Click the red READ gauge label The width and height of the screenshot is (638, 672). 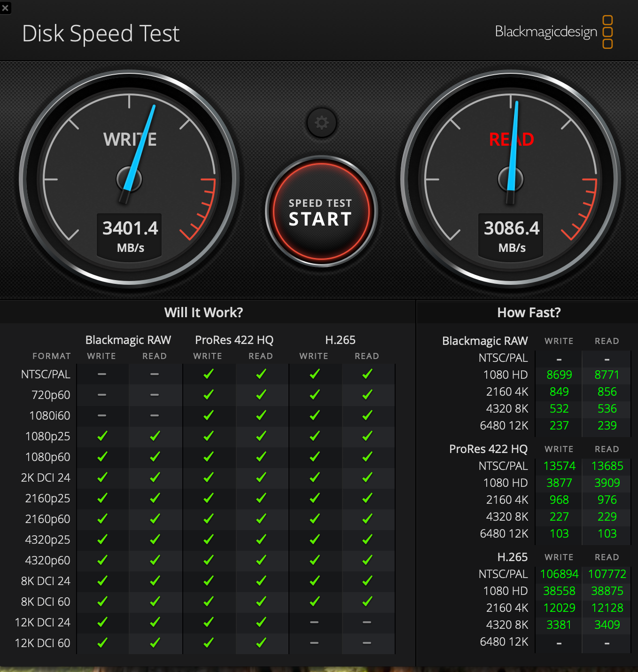pos(512,140)
